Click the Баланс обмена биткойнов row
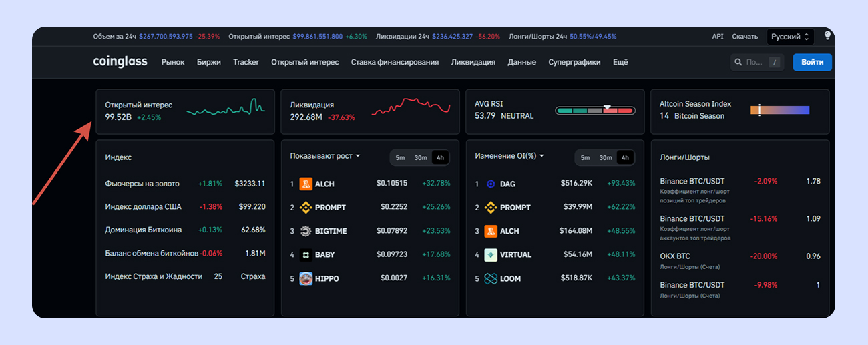The image size is (868, 345). (x=185, y=253)
